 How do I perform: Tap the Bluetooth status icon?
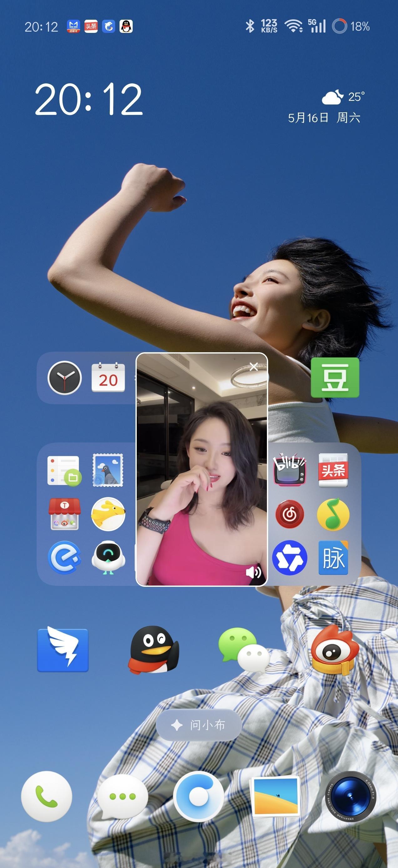(x=249, y=26)
